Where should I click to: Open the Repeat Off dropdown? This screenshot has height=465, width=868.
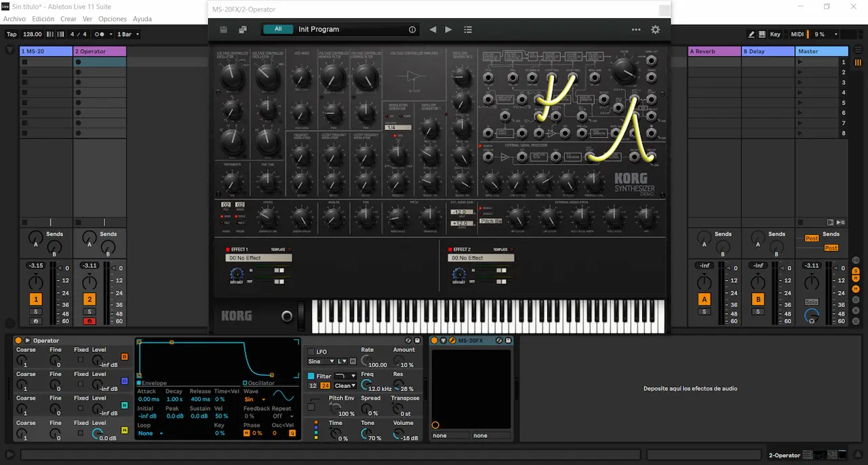click(x=283, y=416)
